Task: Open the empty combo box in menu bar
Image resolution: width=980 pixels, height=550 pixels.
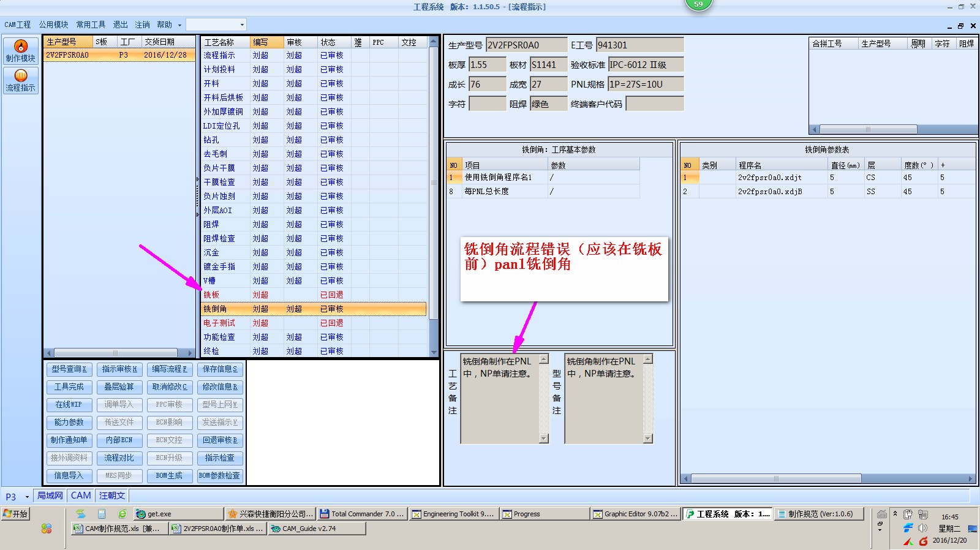Action: tap(216, 24)
